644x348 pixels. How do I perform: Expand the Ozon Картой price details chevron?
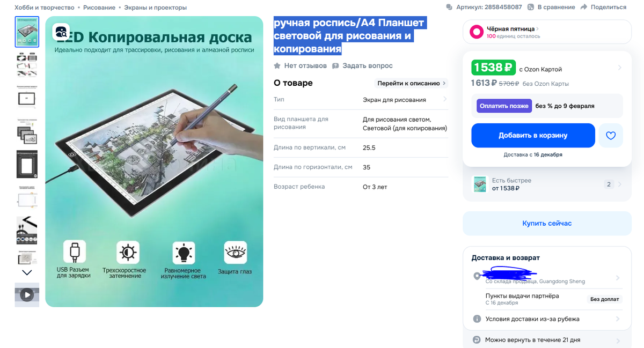[x=619, y=68]
